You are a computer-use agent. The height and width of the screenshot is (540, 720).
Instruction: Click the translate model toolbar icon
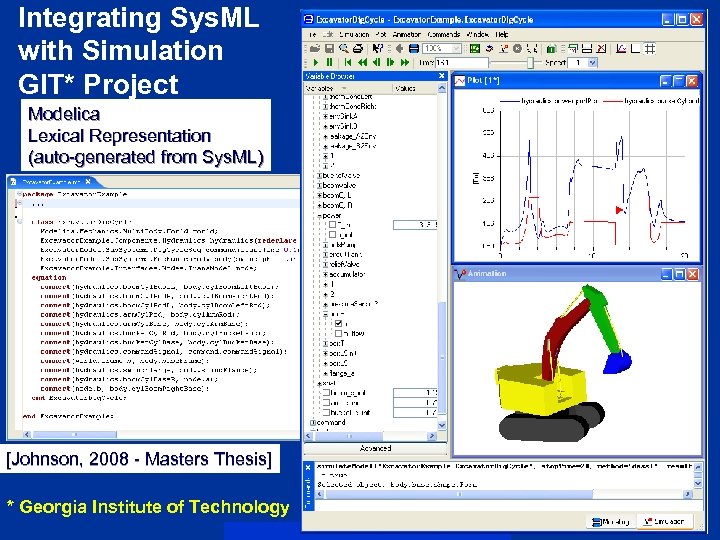tap(489, 48)
